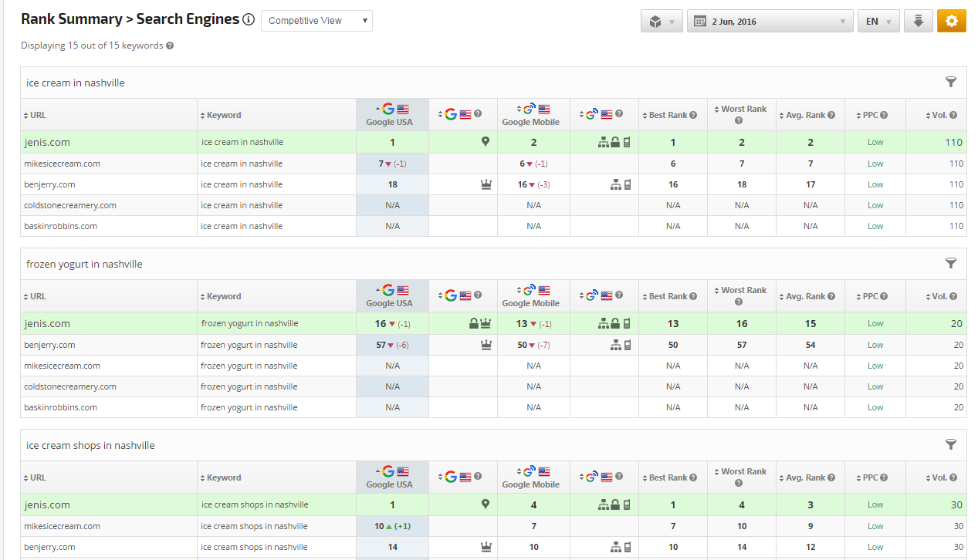Sort ice cream shops table by Keyword
This screenshot has height=560, width=978.
[223, 477]
